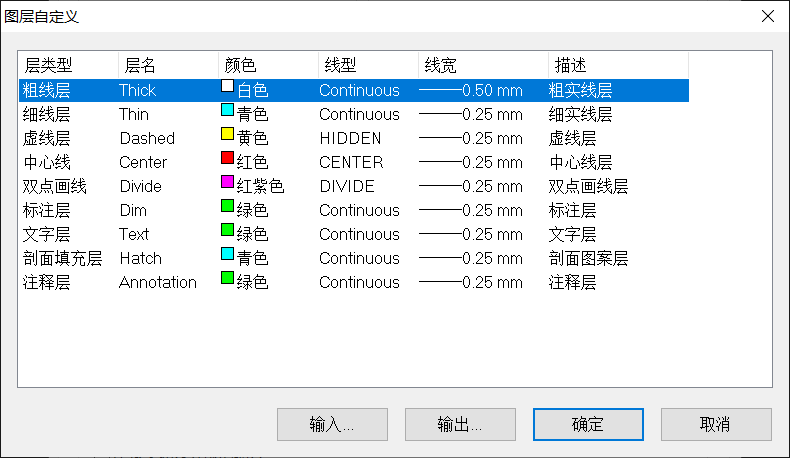Viewport: 790px width, 458px height.
Task: Click the magenta swatch of Divide layer
Action: [x=227, y=182]
